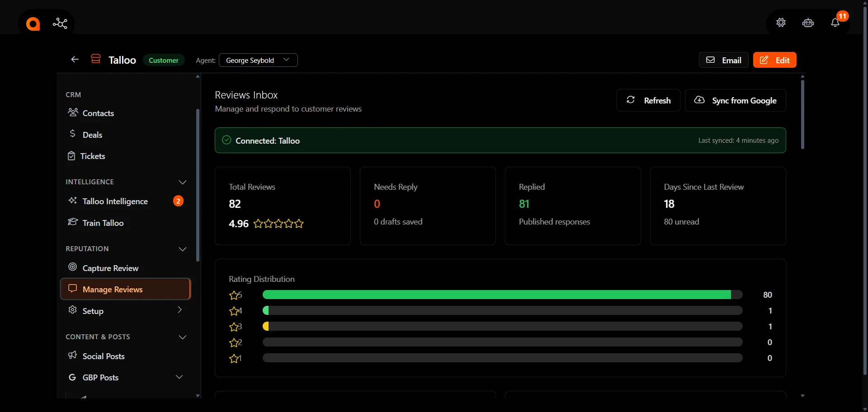Open Tickets in the CRM menu
The height and width of the screenshot is (412, 868).
(x=126, y=156)
